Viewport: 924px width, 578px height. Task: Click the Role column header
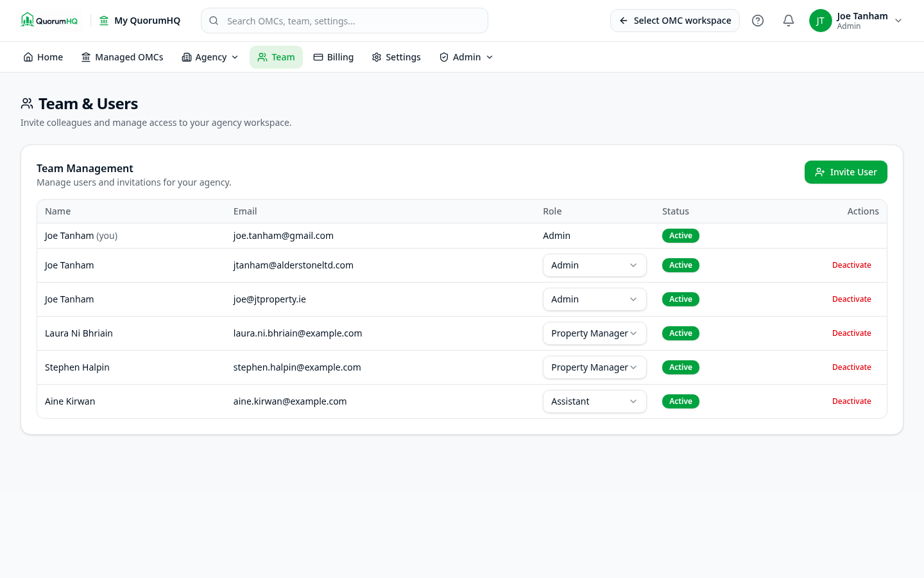pos(552,211)
